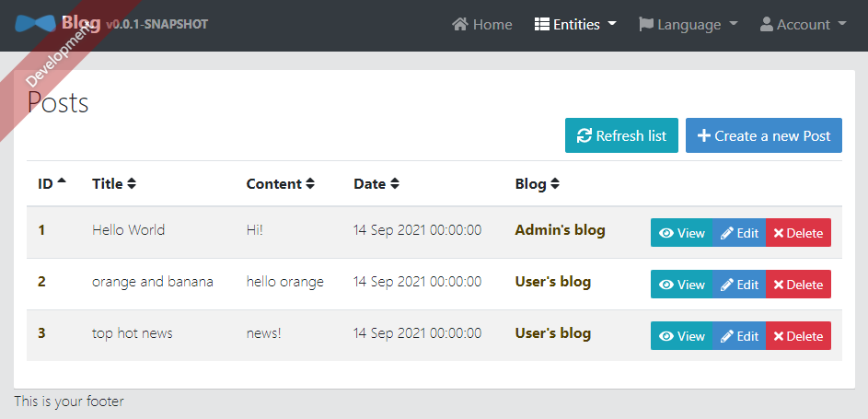Expand the Entities dropdown caret
868x419 pixels.
click(612, 24)
